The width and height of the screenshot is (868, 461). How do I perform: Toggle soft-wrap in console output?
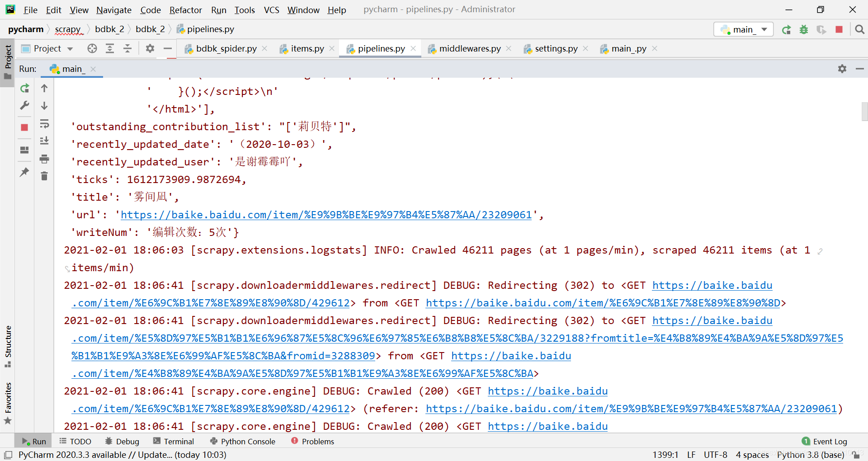pyautogui.click(x=44, y=123)
